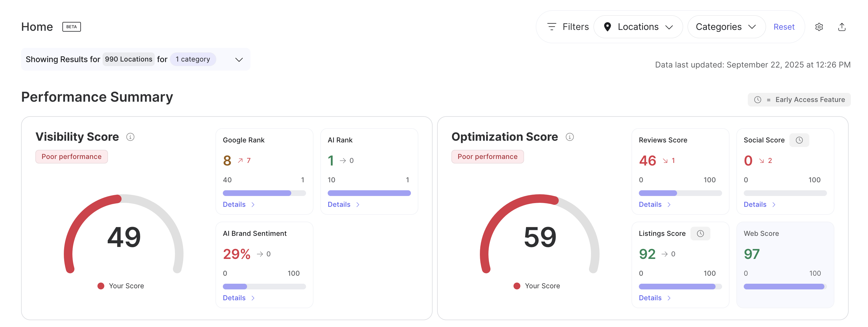This screenshot has width=868, height=327.
Task: Open the Categories dropdown
Action: pos(726,27)
